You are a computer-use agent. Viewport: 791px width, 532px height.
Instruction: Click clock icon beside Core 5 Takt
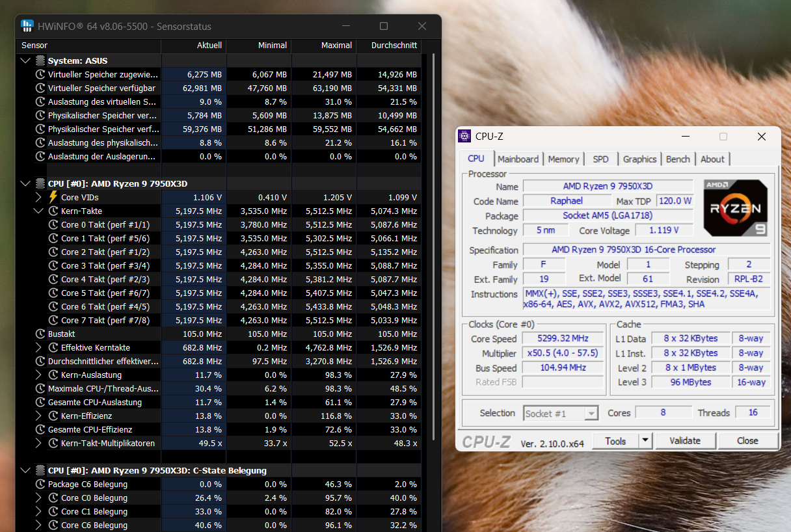click(x=54, y=293)
